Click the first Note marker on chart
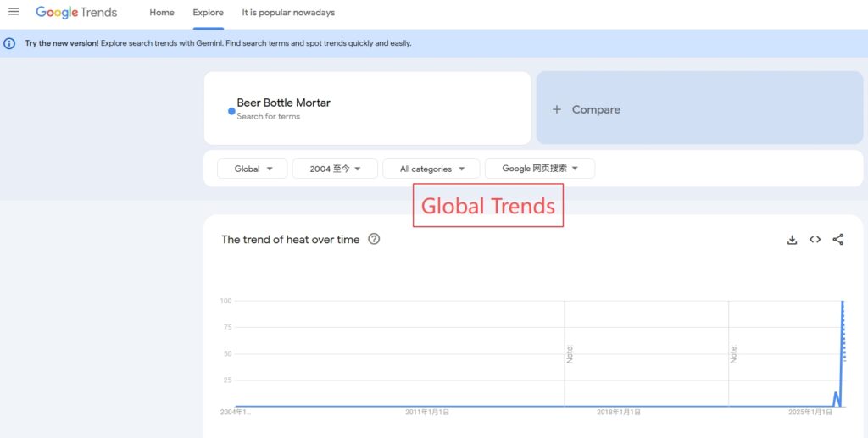This screenshot has width=868, height=438. pos(570,353)
